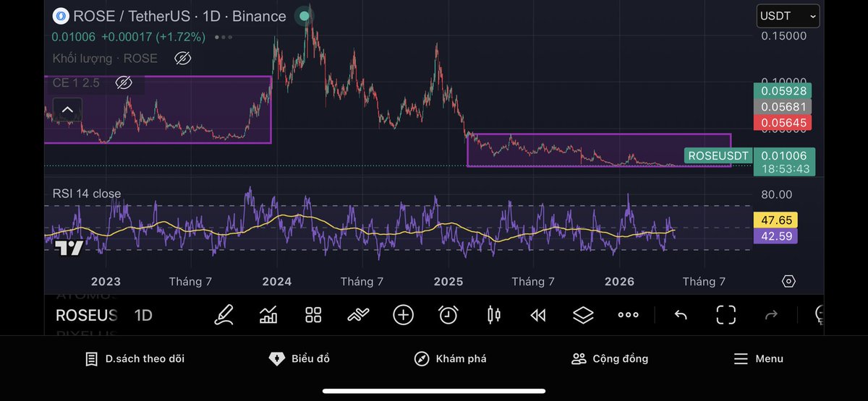
Task: Open the indicators chart icon
Action: click(x=268, y=315)
